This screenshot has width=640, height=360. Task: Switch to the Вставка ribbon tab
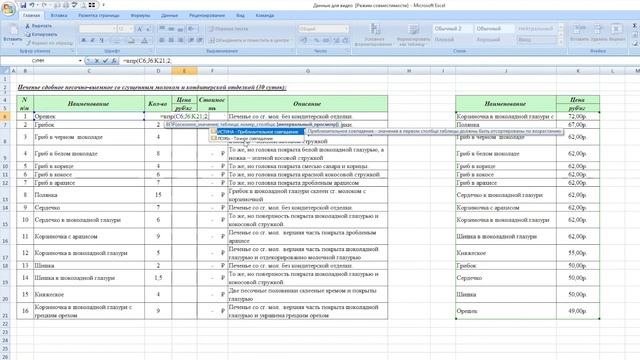[x=59, y=16]
